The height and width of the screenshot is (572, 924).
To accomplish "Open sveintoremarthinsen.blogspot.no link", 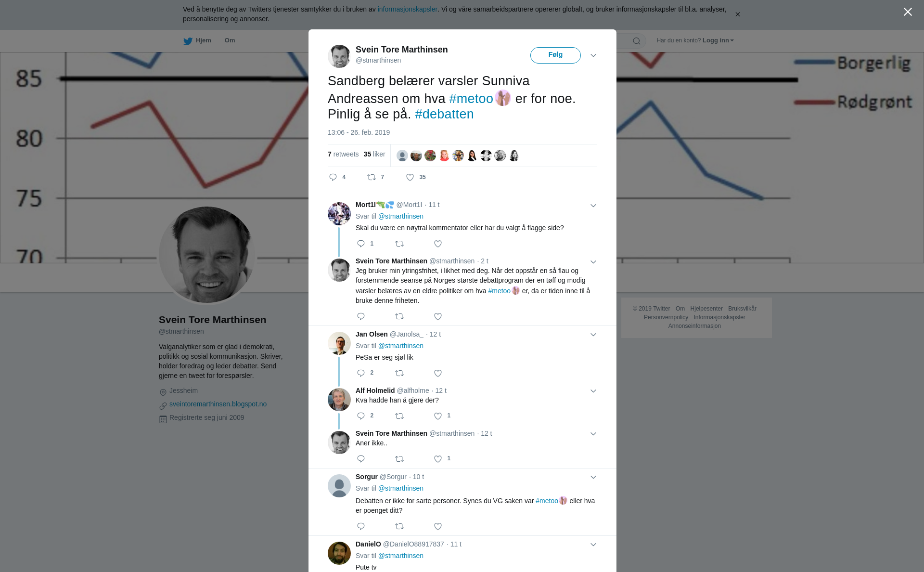I will click(218, 404).
